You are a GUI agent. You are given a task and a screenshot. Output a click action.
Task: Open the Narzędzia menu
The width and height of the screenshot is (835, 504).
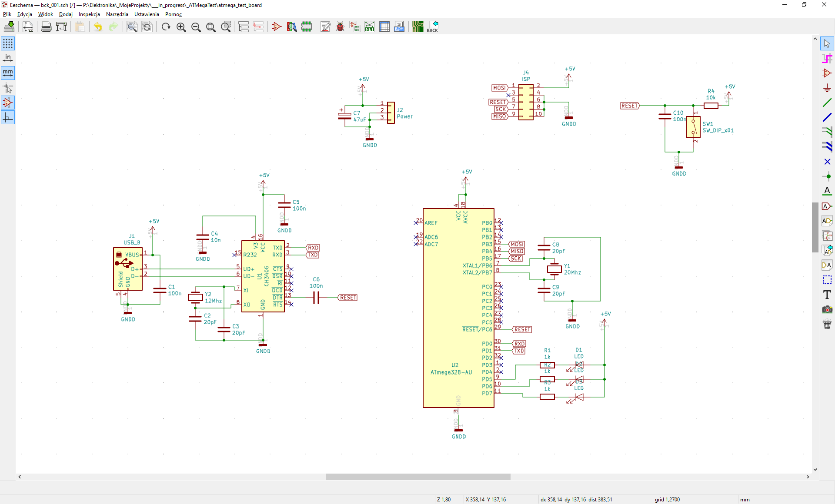coord(117,14)
